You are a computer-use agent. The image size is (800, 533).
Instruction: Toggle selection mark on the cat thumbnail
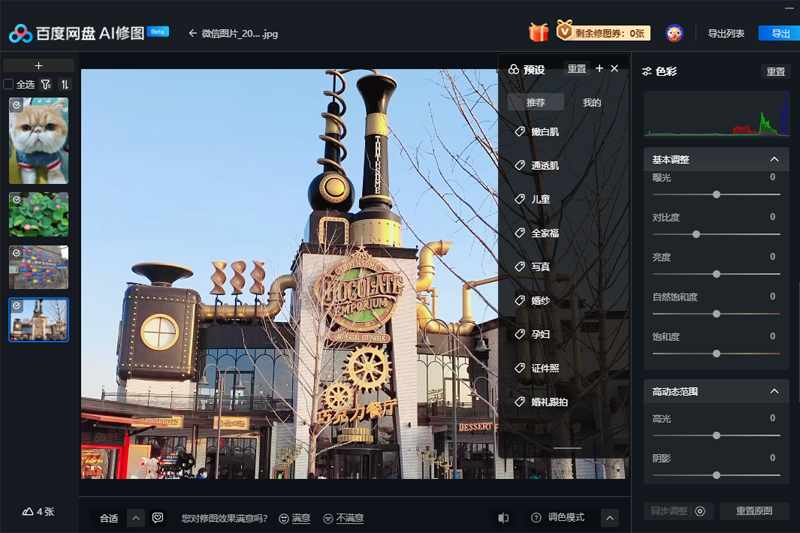[x=16, y=103]
